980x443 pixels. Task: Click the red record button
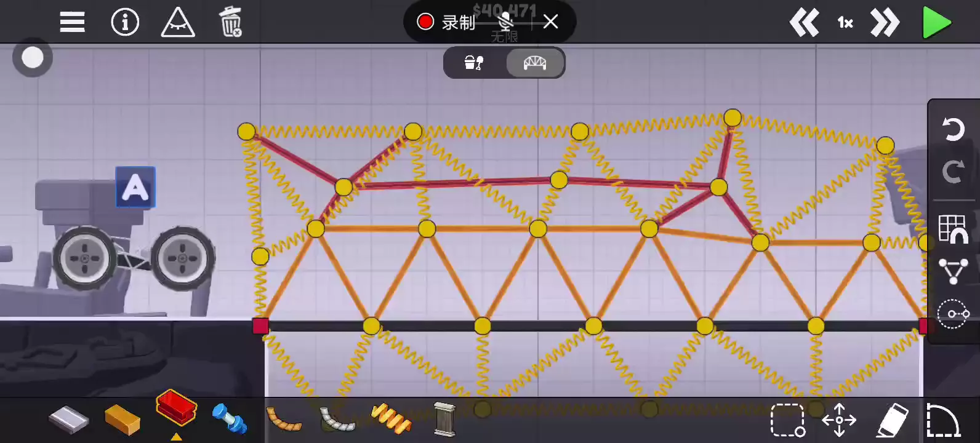(425, 22)
